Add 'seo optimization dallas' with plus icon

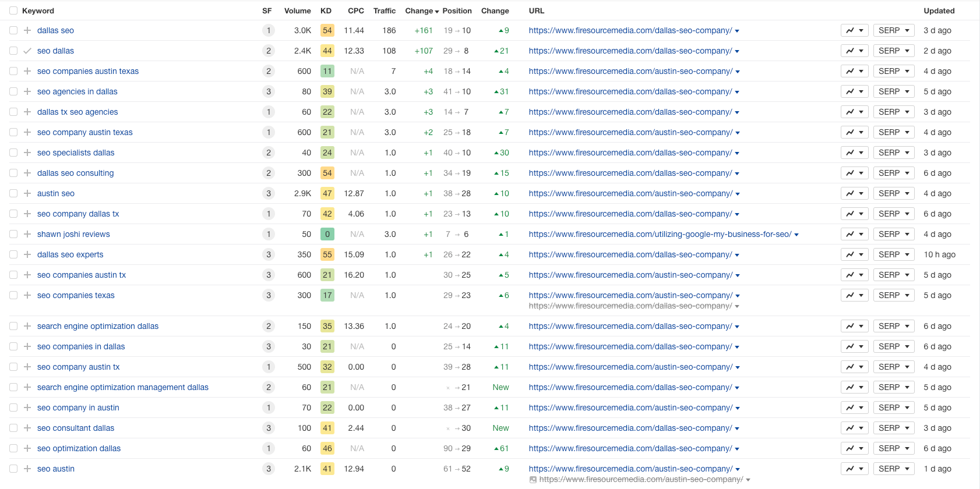point(27,448)
